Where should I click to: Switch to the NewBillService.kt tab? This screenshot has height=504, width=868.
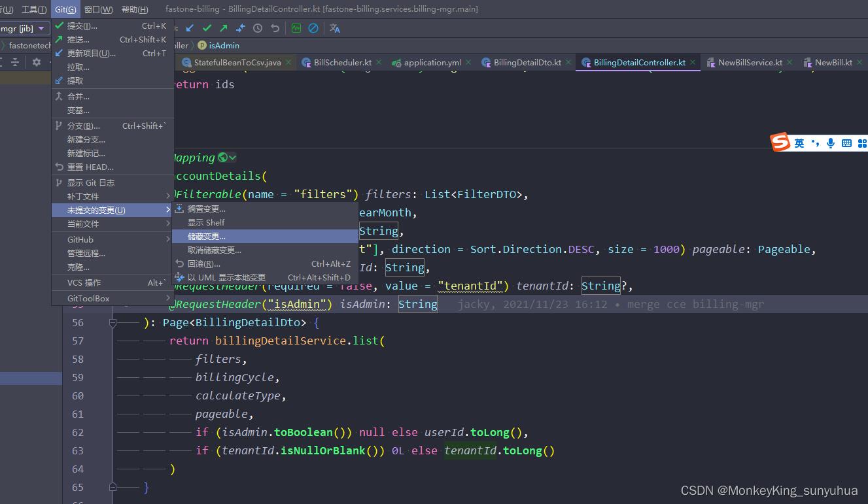pyautogui.click(x=750, y=62)
